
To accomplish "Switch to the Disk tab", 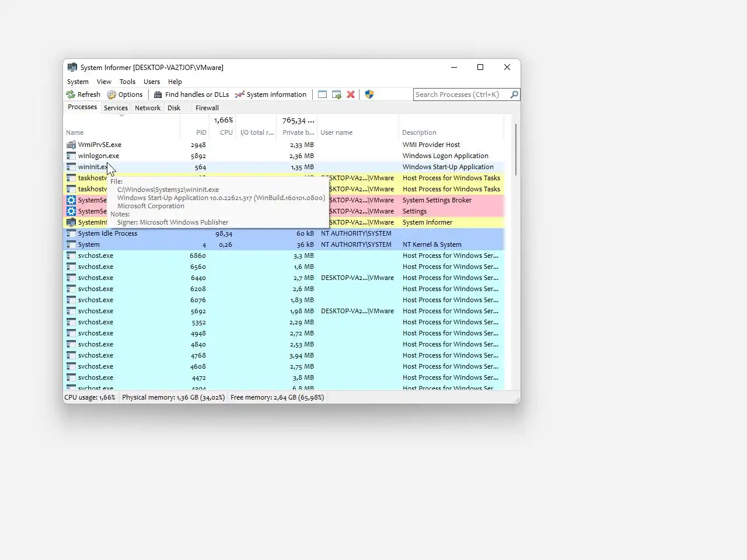I will 174,108.
